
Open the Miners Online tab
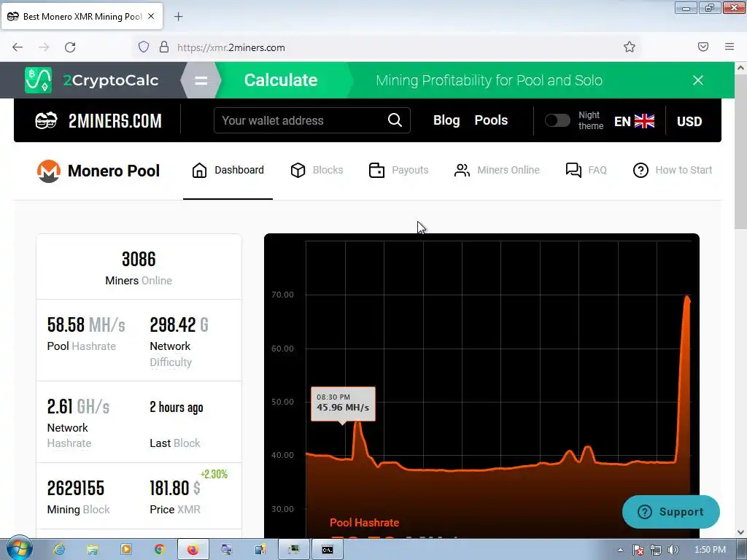point(497,170)
